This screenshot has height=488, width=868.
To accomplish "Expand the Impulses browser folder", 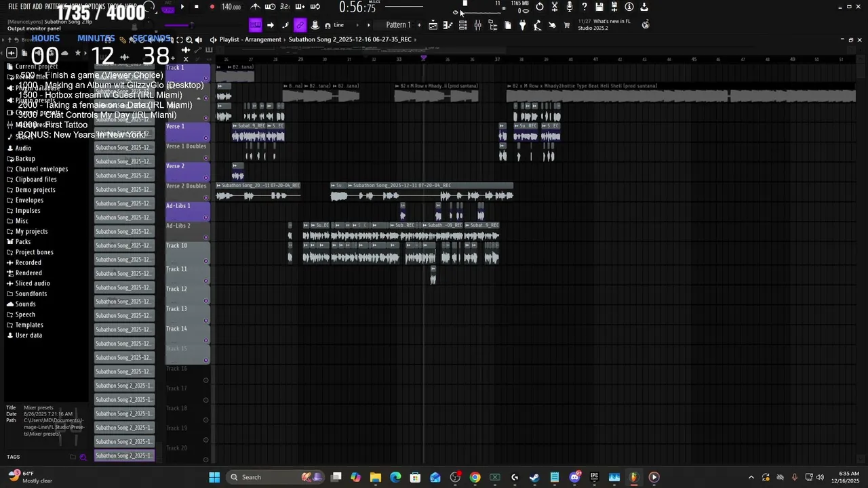I will [24, 211].
